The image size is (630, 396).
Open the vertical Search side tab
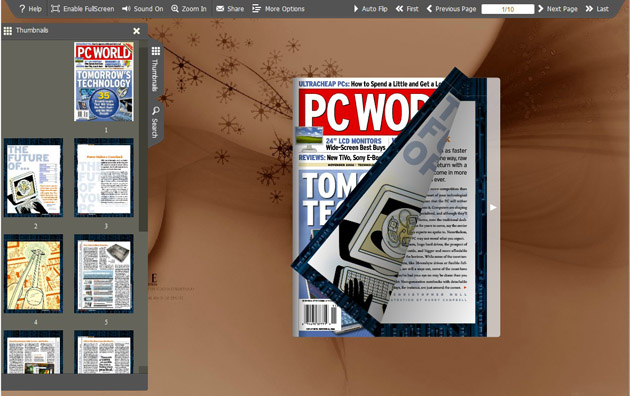tap(155, 122)
